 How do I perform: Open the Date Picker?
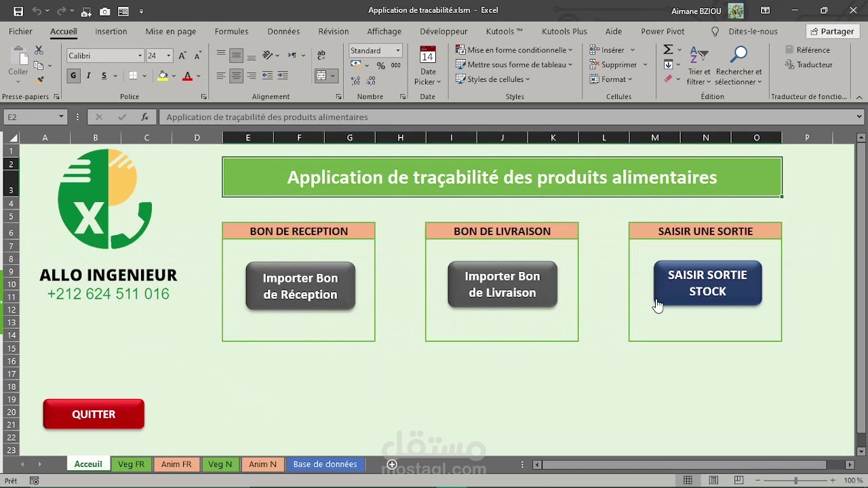tap(428, 66)
